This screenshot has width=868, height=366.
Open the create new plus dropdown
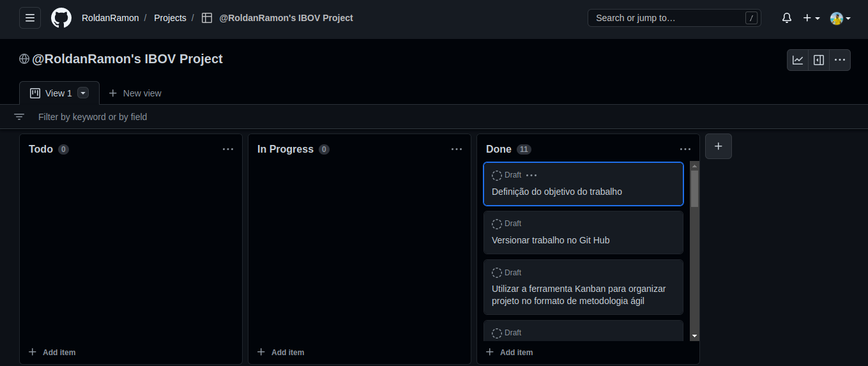point(811,18)
